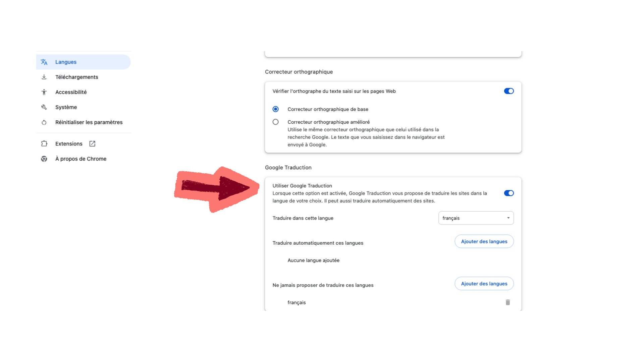Screen dimensions: 644x362
Task: Click the Système wrench icon
Action: tap(44, 107)
